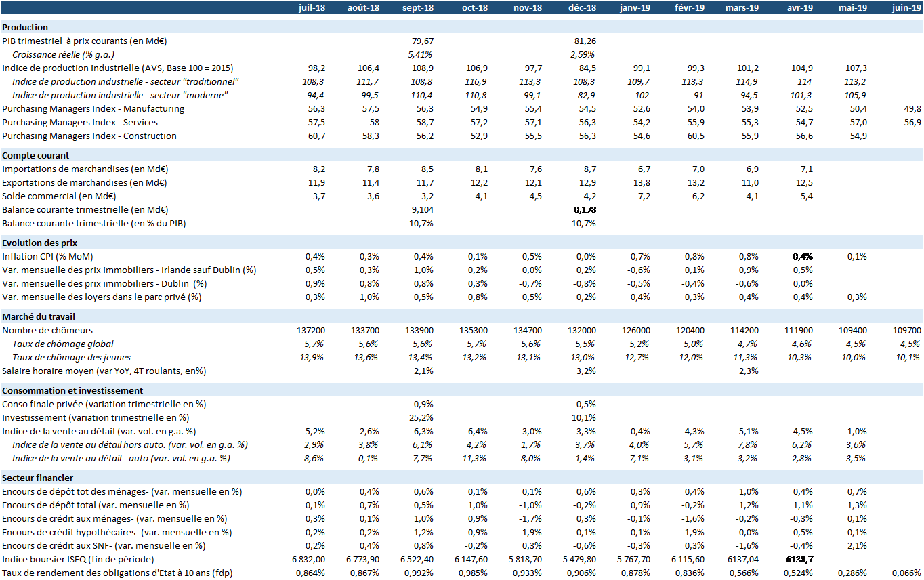The image size is (924, 580).
Task: Select Purchasing Managers Index - Services label
Action: point(80,123)
